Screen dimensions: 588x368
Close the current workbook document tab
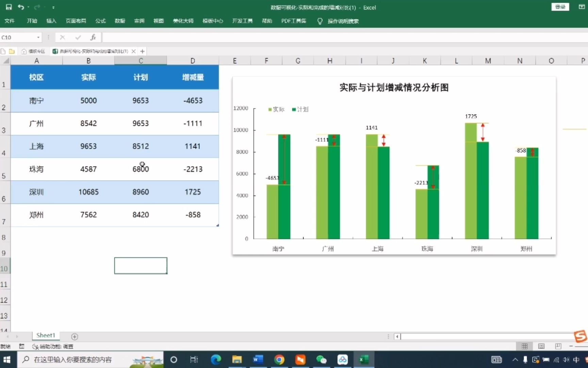(x=134, y=51)
